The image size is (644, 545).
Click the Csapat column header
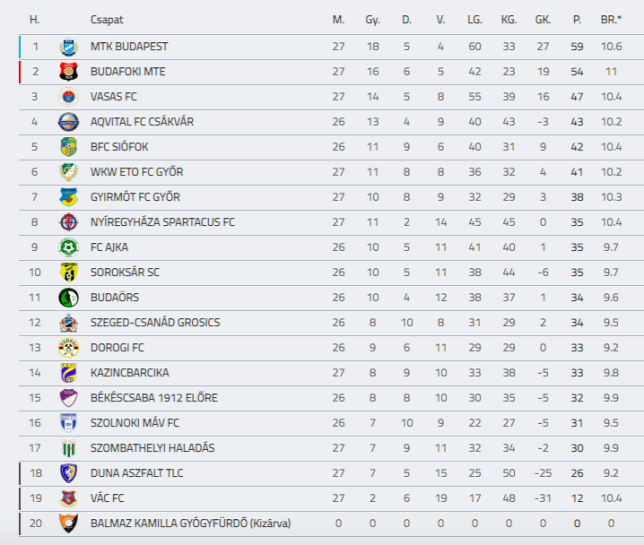tap(107, 20)
